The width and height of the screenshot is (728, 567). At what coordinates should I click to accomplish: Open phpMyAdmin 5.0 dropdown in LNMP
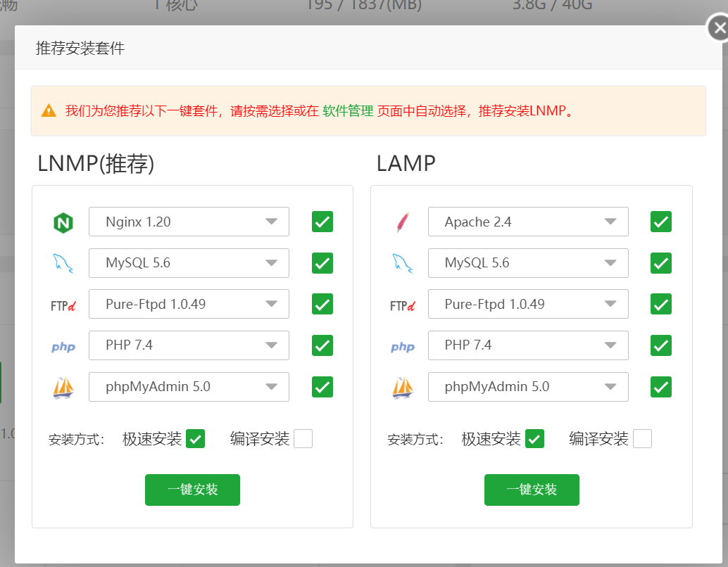click(189, 386)
